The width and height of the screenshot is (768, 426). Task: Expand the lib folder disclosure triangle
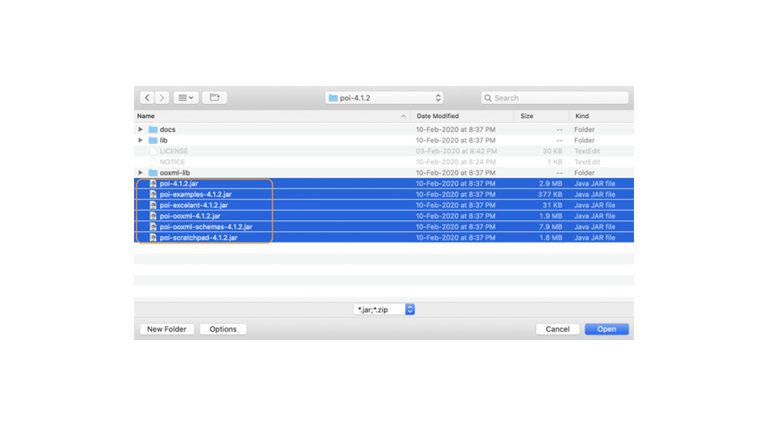140,140
